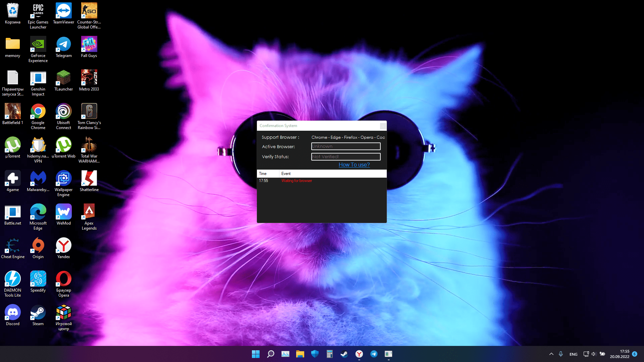Open taskbar Search
This screenshot has width=644, height=362.
coord(270,354)
